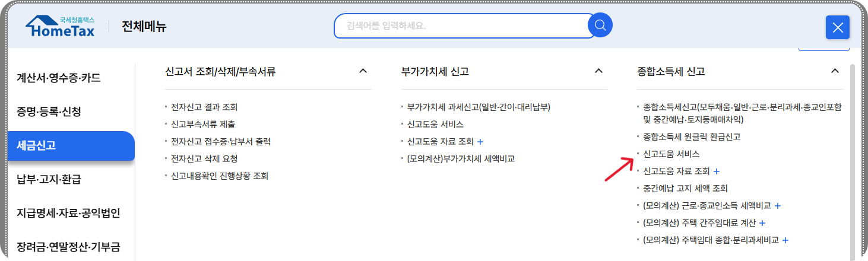Focus the 검색어를 입력하세요 search field
Image resolution: width=868 pixels, height=261 pixels.
(x=463, y=26)
